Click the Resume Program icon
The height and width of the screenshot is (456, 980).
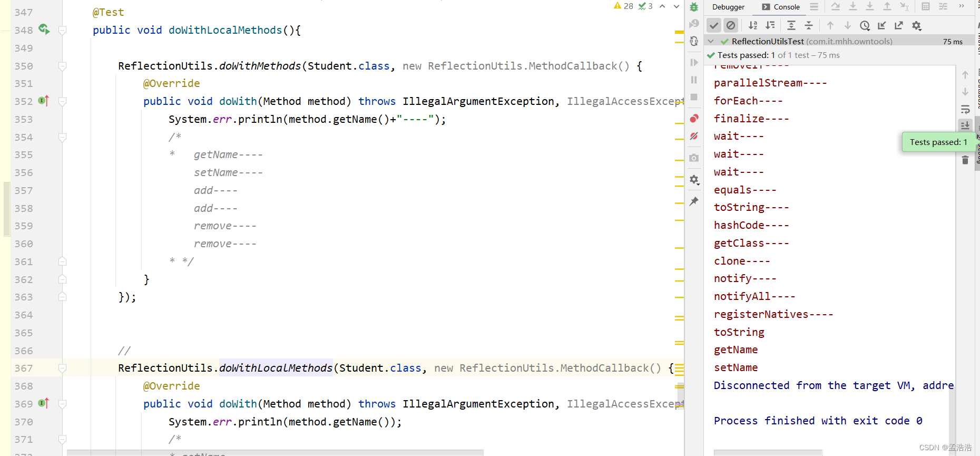coord(694,62)
